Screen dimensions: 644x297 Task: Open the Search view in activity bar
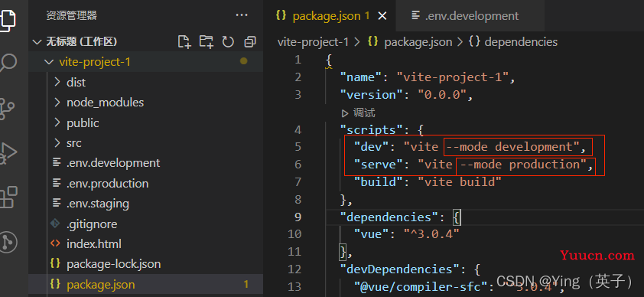coord(8,63)
